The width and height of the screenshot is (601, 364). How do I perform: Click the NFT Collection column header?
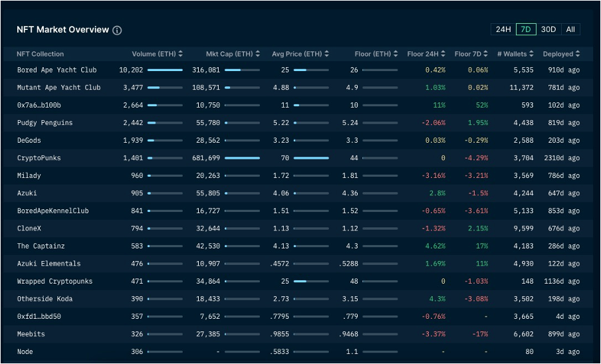coord(41,54)
